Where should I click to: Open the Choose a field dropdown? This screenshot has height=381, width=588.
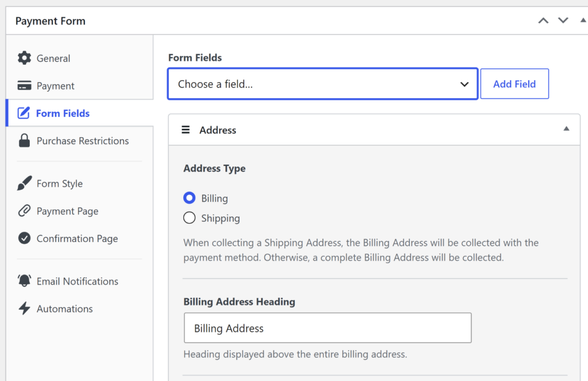coord(323,84)
